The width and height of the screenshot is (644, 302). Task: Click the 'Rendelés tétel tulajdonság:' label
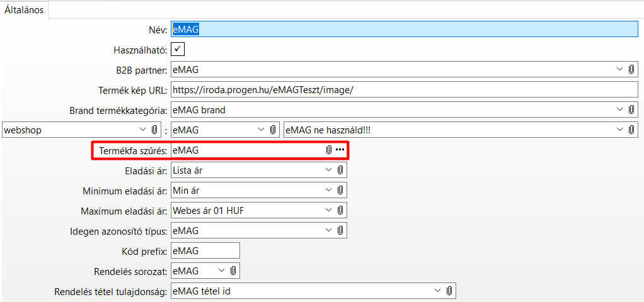111,291
